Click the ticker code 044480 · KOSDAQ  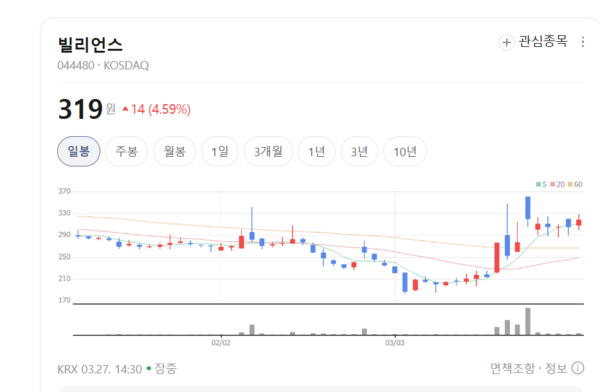103,65
